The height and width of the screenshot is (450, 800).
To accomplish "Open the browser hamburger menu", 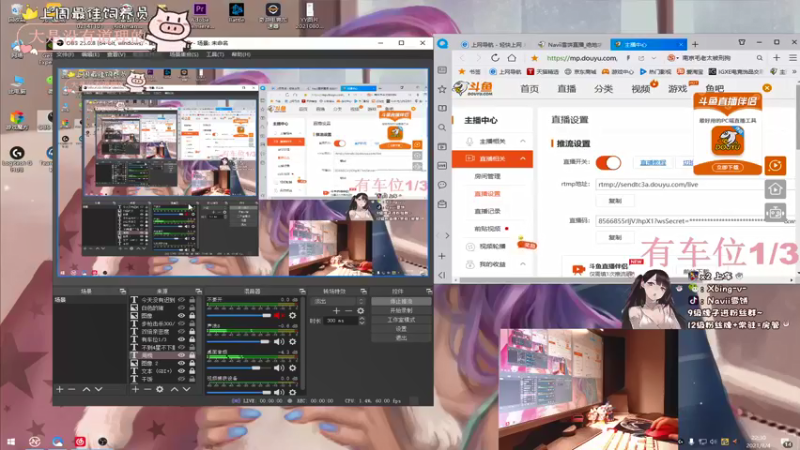I will pyautogui.click(x=793, y=58).
